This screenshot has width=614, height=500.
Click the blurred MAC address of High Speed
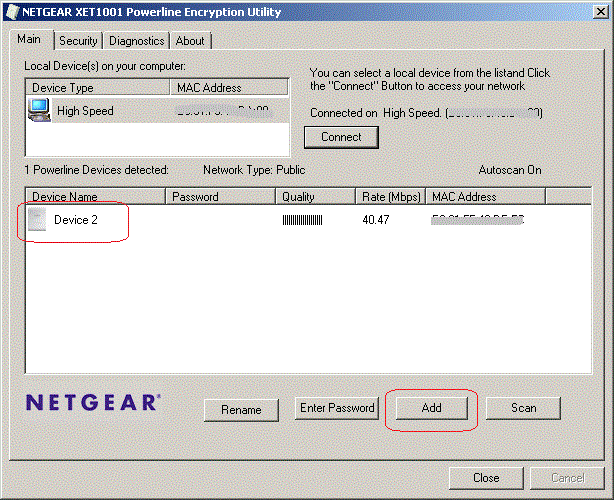pyautogui.click(x=223, y=111)
